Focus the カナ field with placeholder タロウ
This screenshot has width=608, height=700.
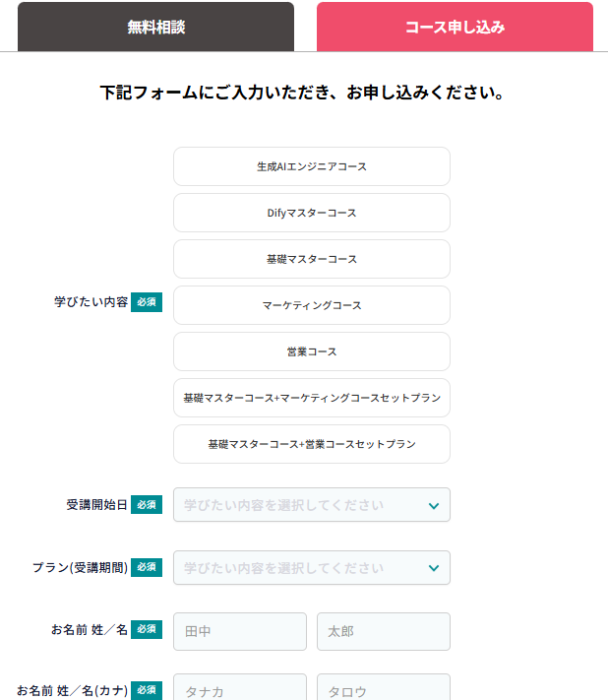pyautogui.click(x=383, y=687)
